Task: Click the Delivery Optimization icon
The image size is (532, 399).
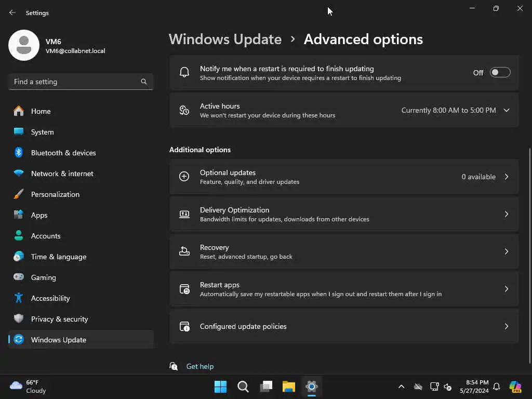Action: (184, 214)
